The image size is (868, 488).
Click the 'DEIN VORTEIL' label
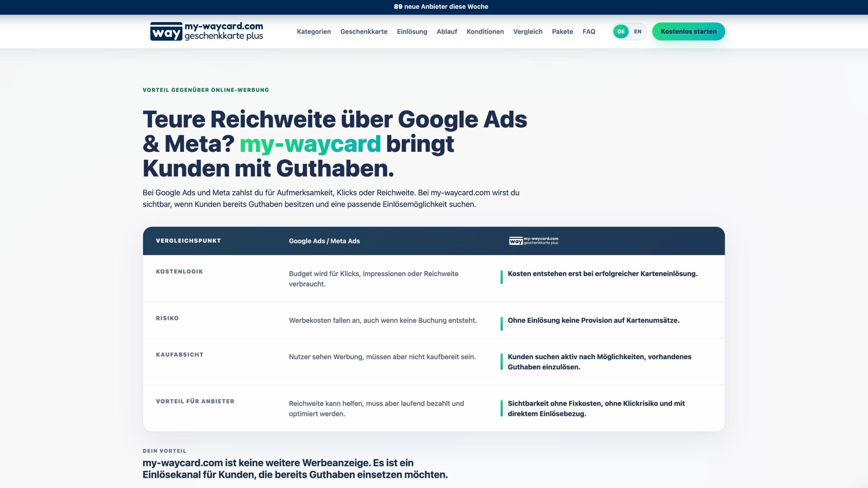pos(164,451)
